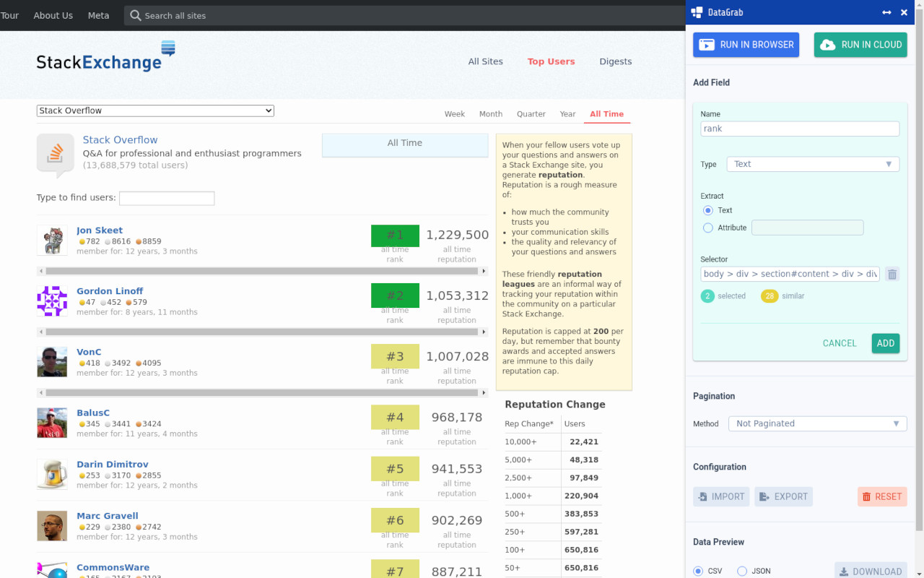Open the Stack Overflow site title link
924x578 pixels.
pos(120,140)
